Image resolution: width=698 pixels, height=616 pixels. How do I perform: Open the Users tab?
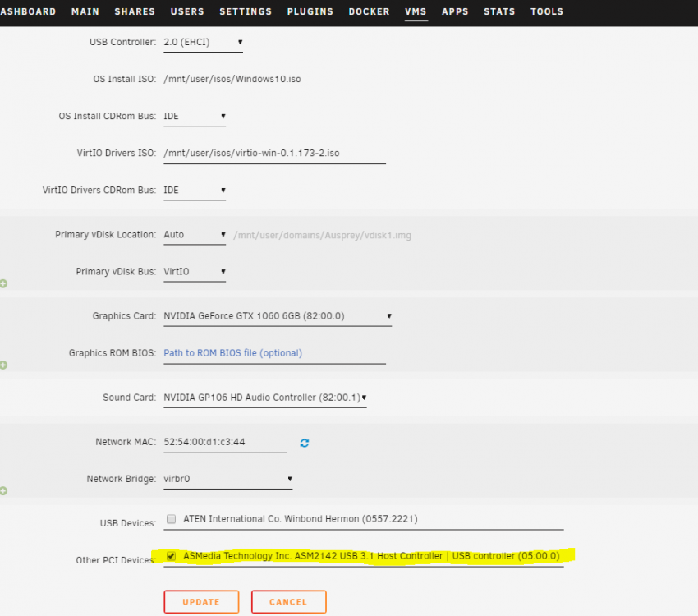point(187,11)
